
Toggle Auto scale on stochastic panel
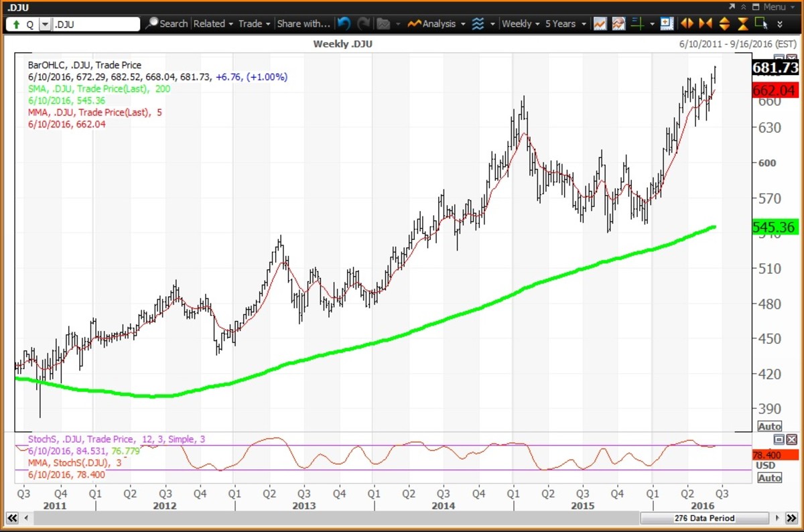(x=769, y=478)
